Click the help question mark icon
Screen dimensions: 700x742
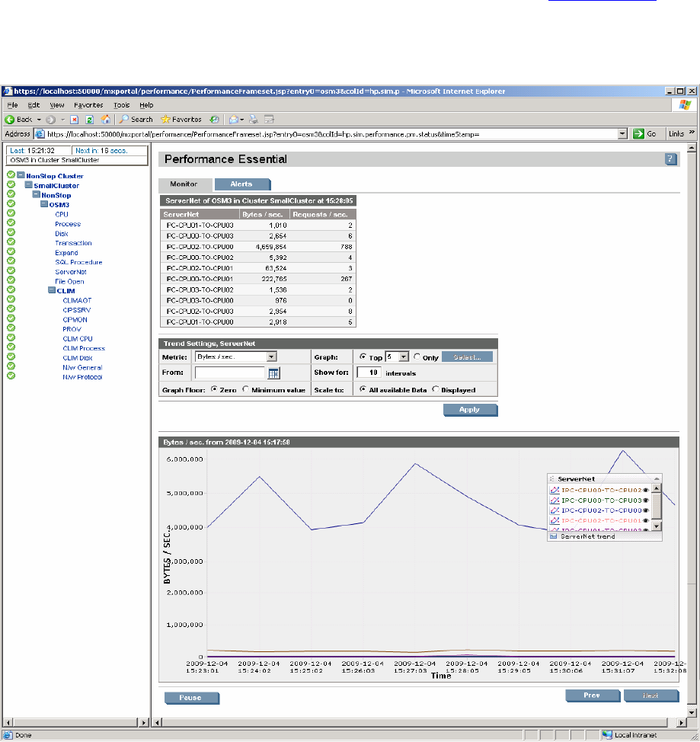pyautogui.click(x=671, y=159)
